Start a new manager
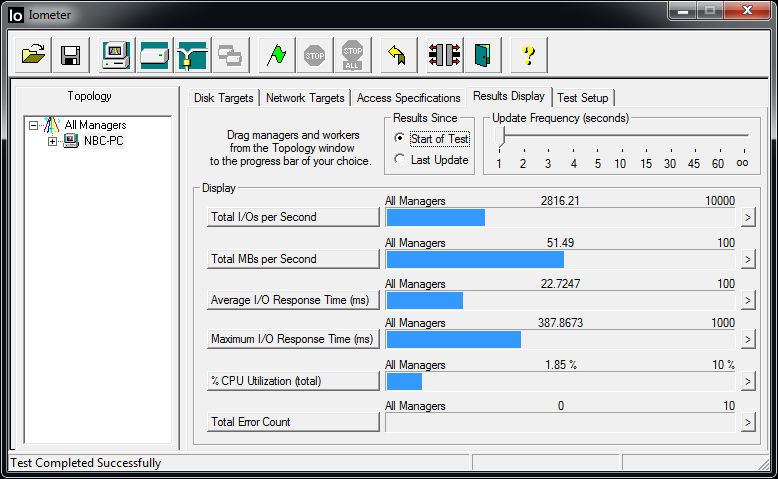This screenshot has width=778, height=479. 116,55
